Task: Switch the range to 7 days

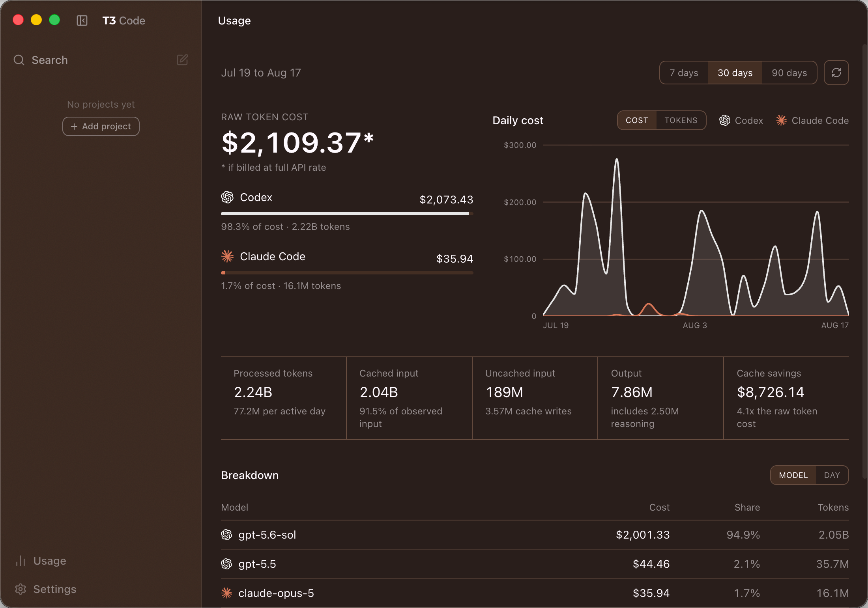Action: (x=684, y=73)
